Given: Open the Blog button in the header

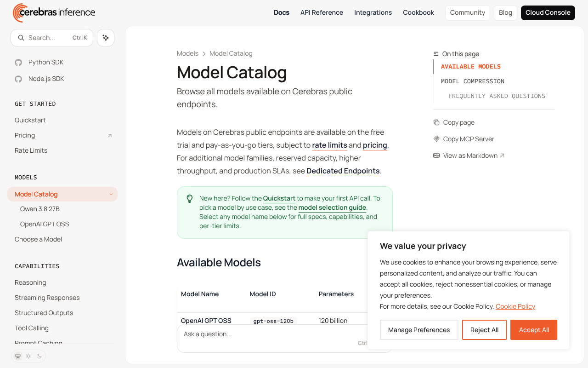Looking at the screenshot, I should coord(505,13).
